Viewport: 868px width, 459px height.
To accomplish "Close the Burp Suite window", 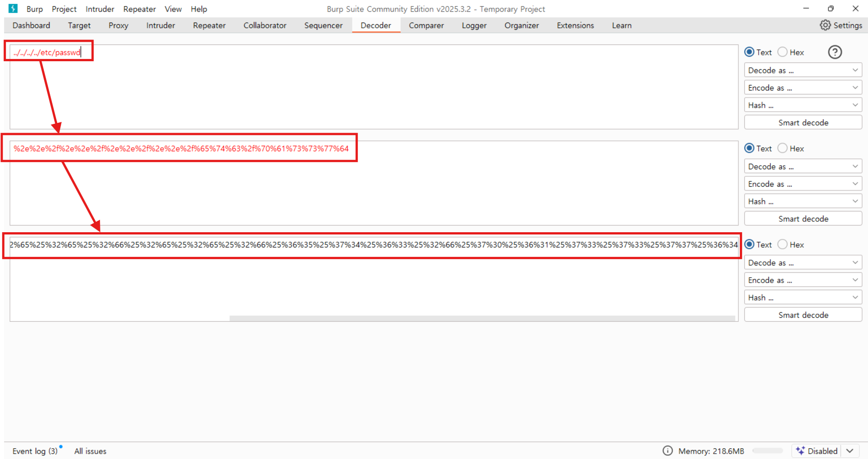I will pyautogui.click(x=855, y=9).
